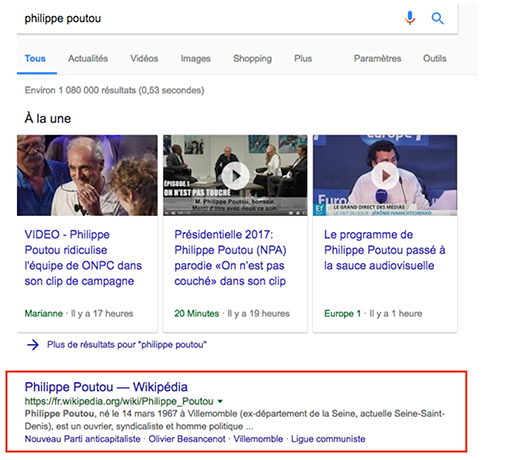This screenshot has width=513, height=460.
Task: Open the Nouveau Parti anticapitaliste sitelink
Action: click(x=82, y=439)
